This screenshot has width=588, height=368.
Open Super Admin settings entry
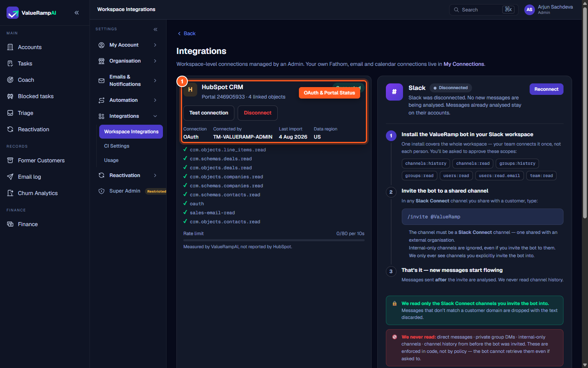pos(125,191)
